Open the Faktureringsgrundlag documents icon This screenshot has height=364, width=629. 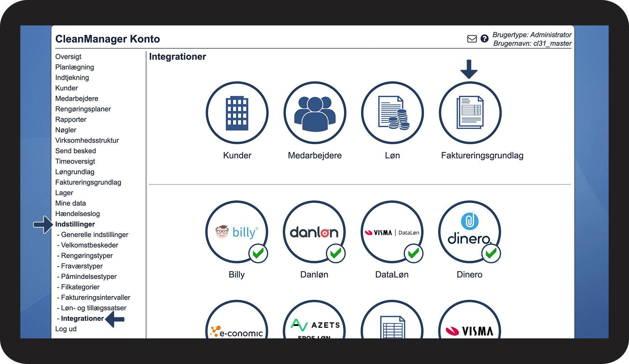[x=470, y=113]
